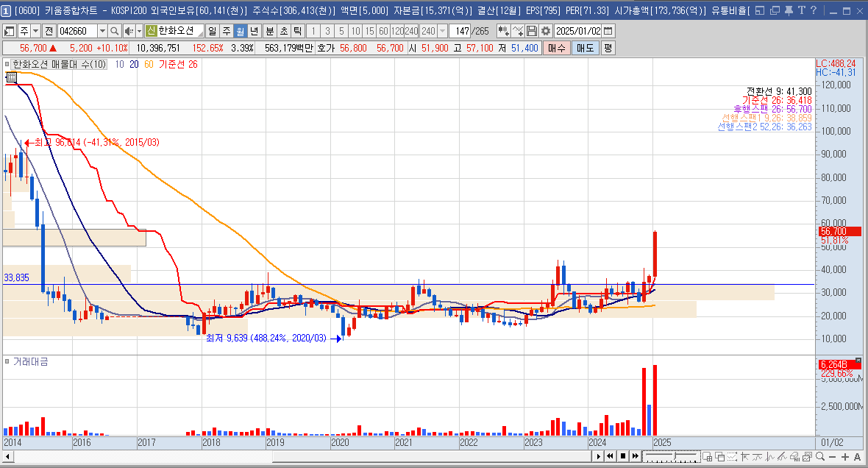Click the data table grid icon on chart

[12, 78]
